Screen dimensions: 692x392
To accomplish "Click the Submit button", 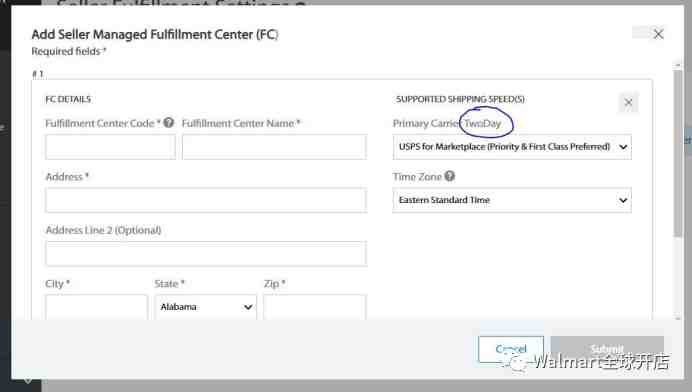I will click(607, 349).
